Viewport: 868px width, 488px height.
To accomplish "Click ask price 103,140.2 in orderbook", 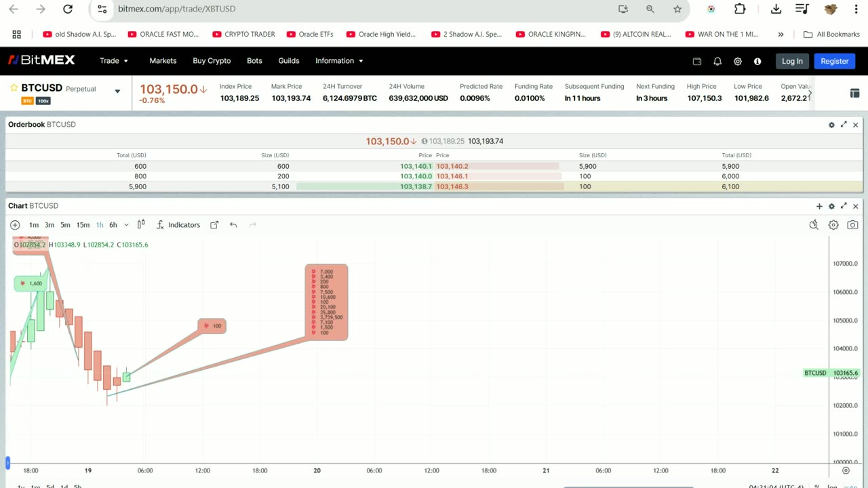I will [x=452, y=166].
